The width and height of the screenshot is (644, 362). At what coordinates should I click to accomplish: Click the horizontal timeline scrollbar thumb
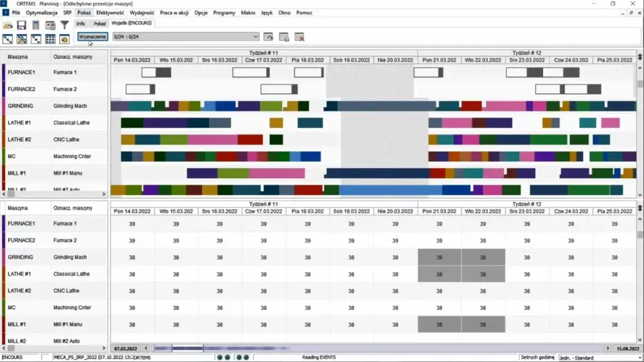[187, 348]
